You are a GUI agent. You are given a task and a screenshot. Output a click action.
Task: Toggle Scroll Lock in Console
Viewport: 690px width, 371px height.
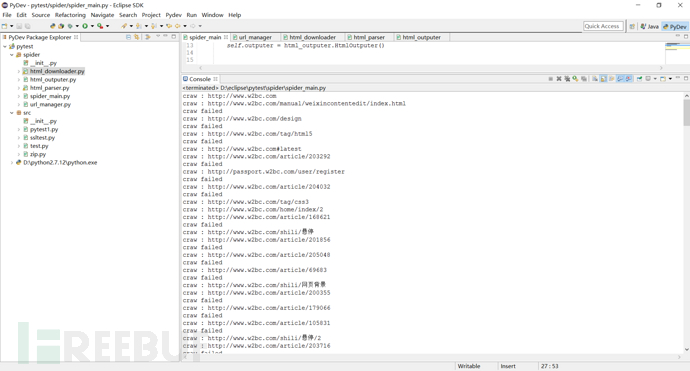[x=603, y=79]
